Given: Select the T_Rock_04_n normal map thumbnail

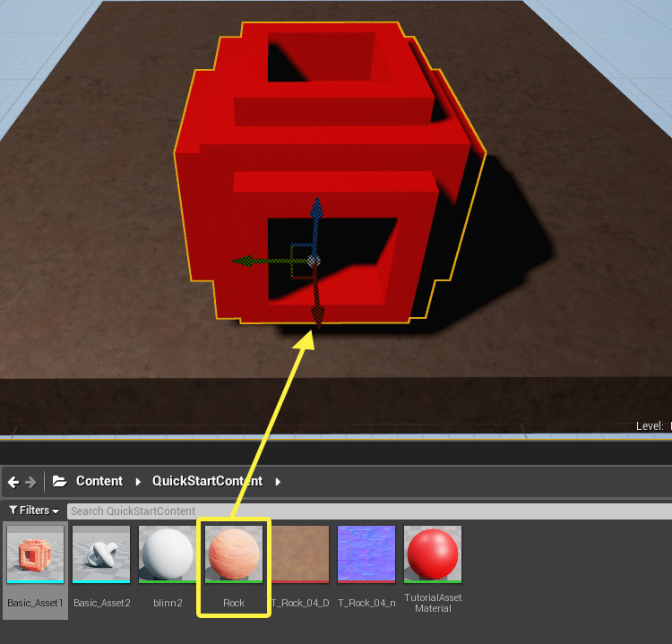Looking at the screenshot, I should tap(366, 554).
